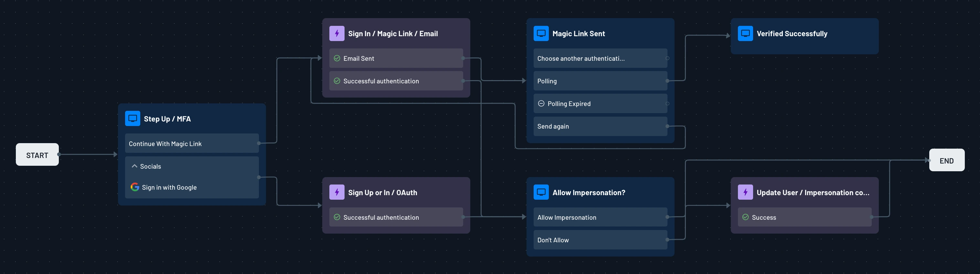Click the connector dot on the Polling row
Image resolution: width=980 pixels, height=274 pixels.
click(666, 81)
